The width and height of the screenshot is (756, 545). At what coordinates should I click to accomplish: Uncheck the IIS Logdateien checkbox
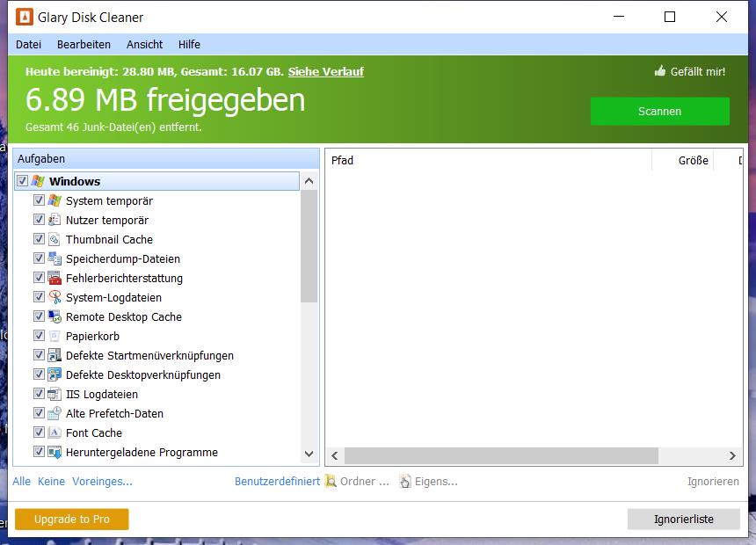tap(39, 393)
